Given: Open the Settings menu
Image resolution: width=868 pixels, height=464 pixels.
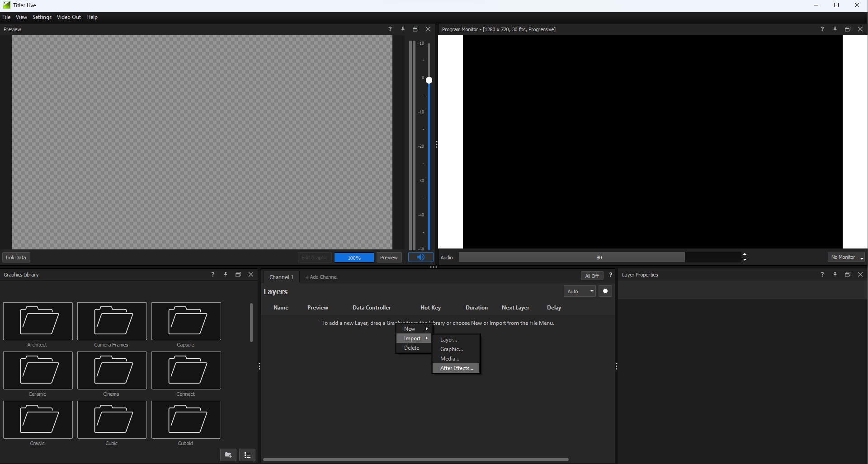Looking at the screenshot, I should click(x=42, y=17).
